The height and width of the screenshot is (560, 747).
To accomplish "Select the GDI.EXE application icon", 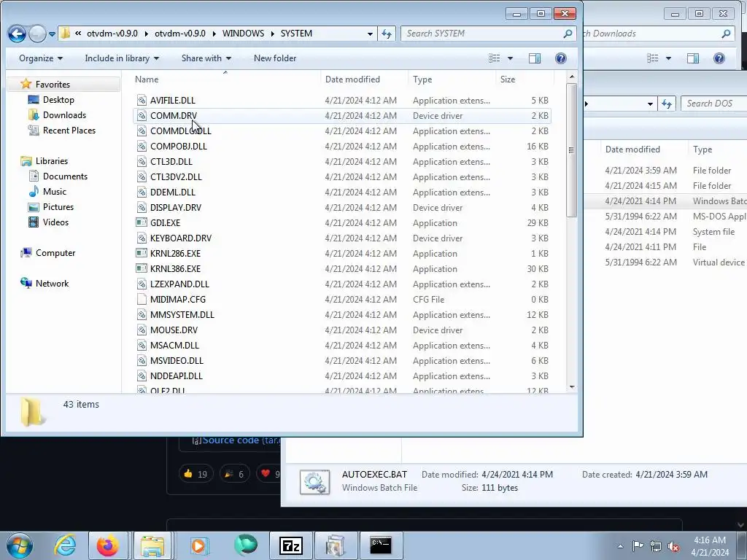I will (142, 223).
